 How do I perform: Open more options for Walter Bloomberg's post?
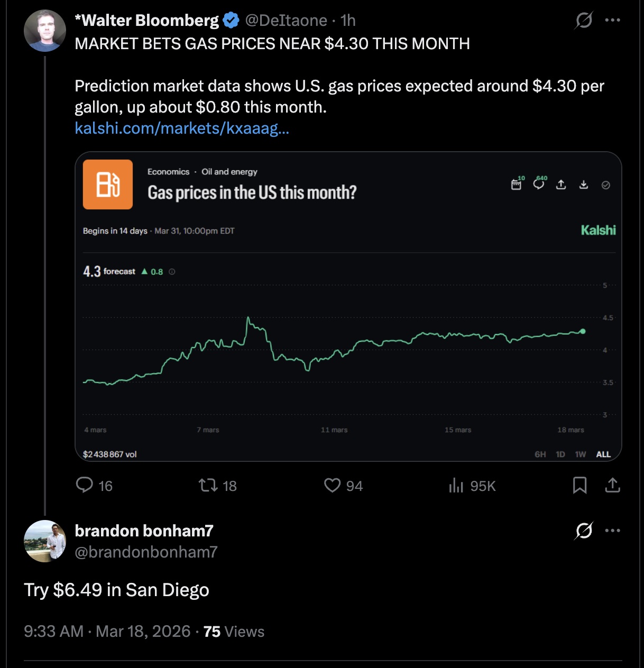tap(612, 21)
